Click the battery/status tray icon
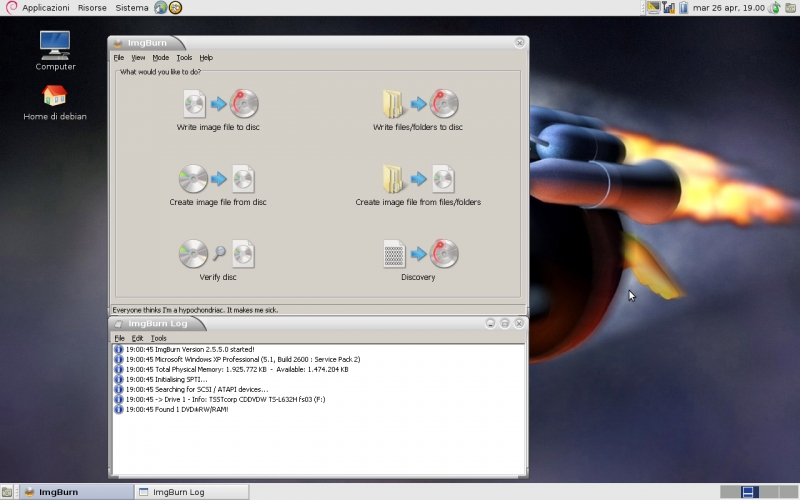Image resolution: width=800 pixels, height=500 pixels. tap(684, 8)
